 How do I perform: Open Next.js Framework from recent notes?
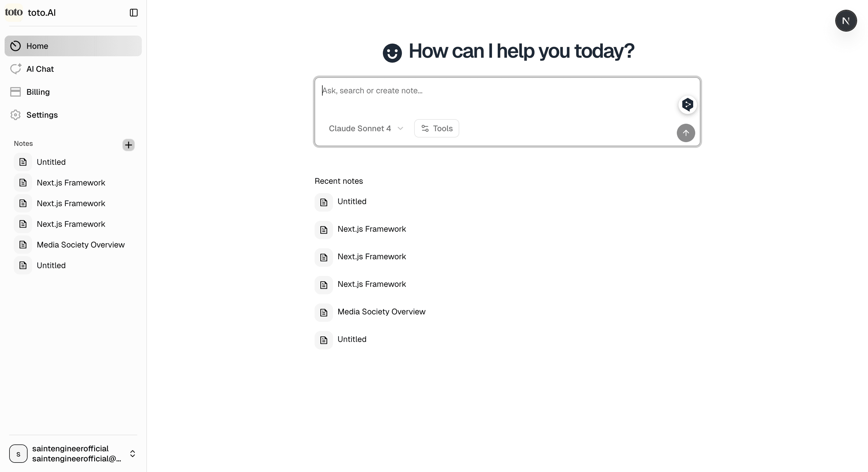coord(372,229)
